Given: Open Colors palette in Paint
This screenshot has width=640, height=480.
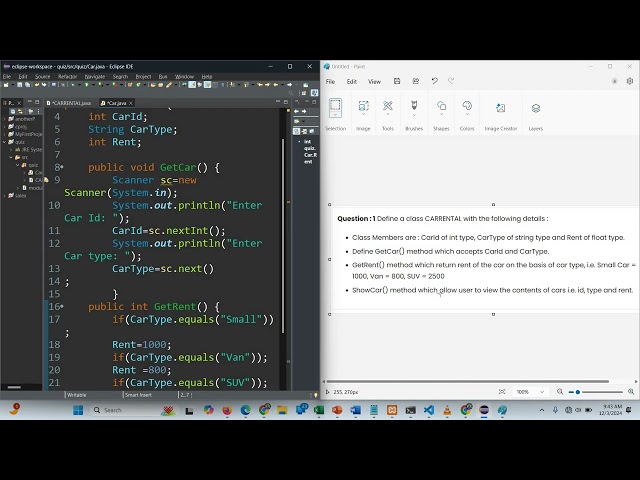Looking at the screenshot, I should [x=467, y=109].
